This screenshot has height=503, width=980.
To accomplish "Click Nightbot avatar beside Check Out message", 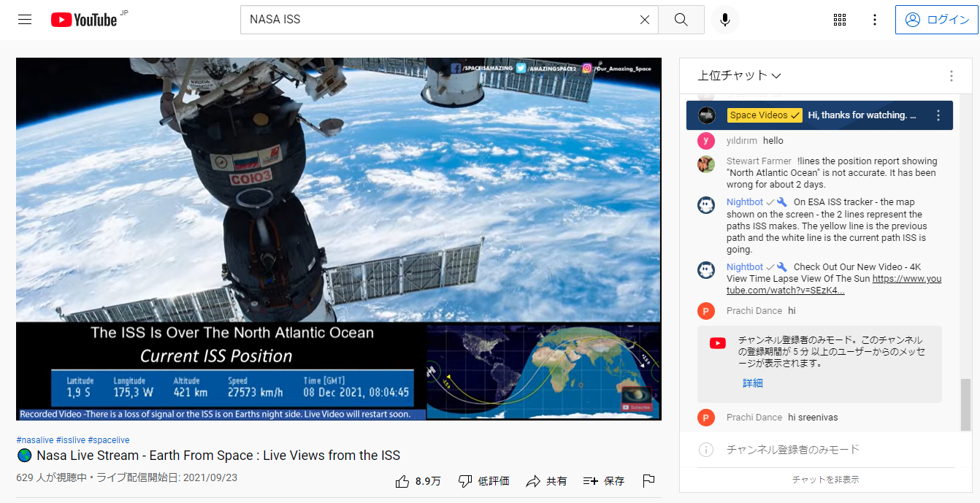I will tap(706, 269).
